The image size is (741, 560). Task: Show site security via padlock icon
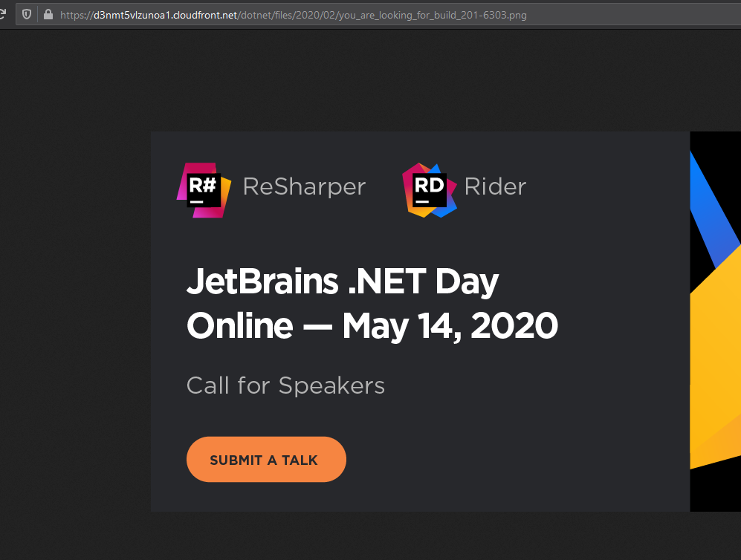coord(48,15)
